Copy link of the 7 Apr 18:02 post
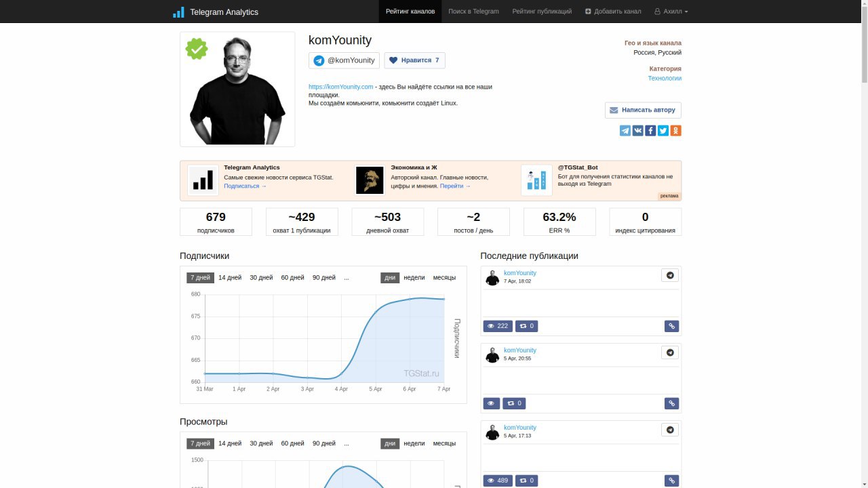This screenshot has width=868, height=488. [671, 326]
